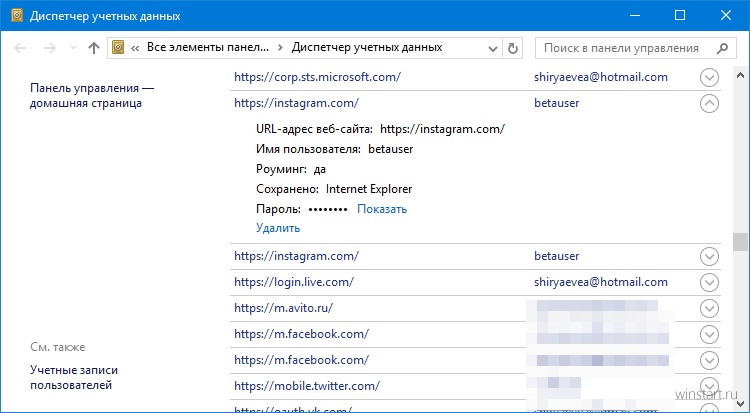Expand the m.avito.ru credential
This screenshot has height=413, width=750.
[709, 308]
